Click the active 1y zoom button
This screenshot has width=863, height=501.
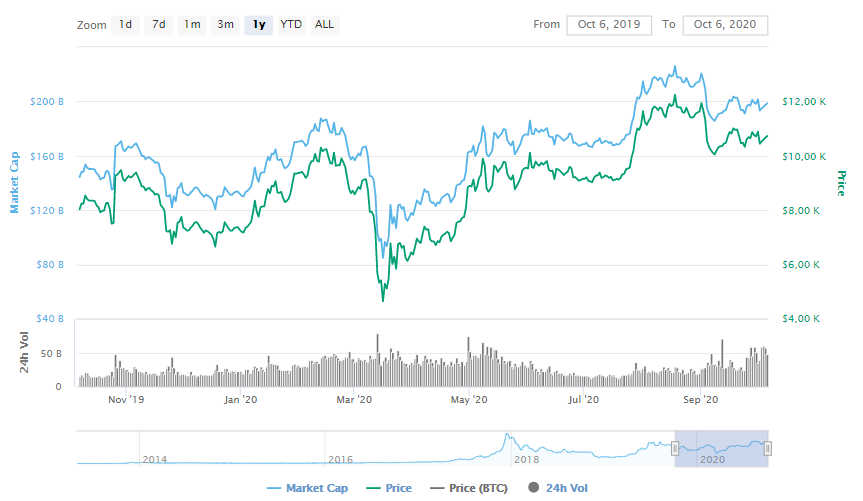tap(259, 24)
